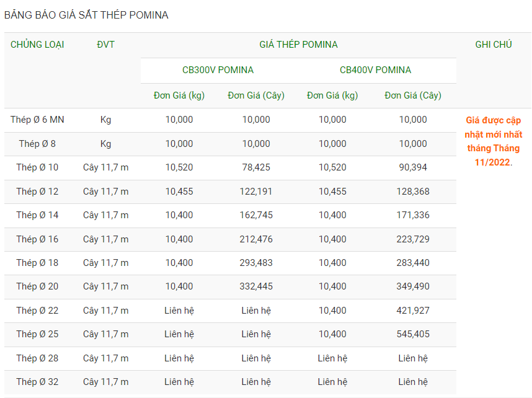Viewport: 532px width, 398px height.
Task: Select the CB400V kg price 10,400 for Thép Ø 25
Action: (x=332, y=335)
